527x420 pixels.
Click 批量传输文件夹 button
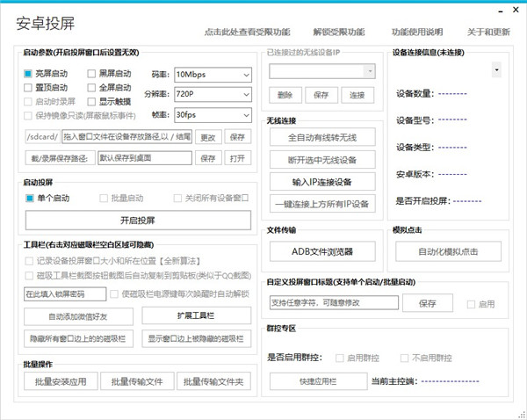213,381
